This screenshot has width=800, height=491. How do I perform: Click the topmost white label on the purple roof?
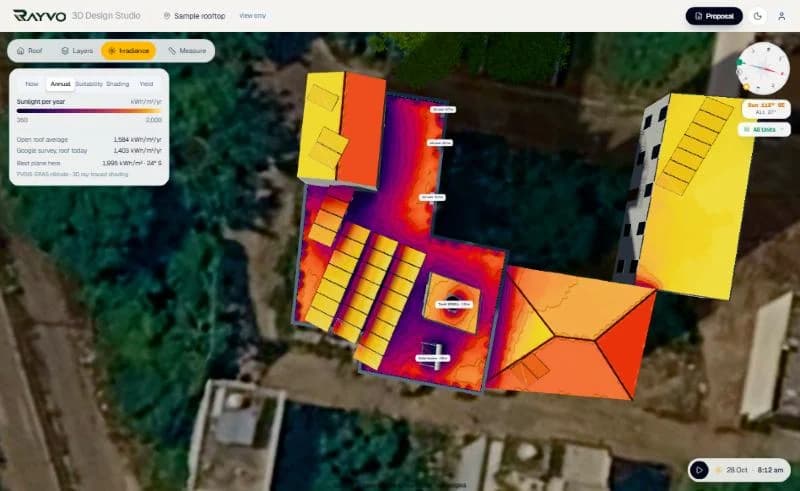(443, 109)
